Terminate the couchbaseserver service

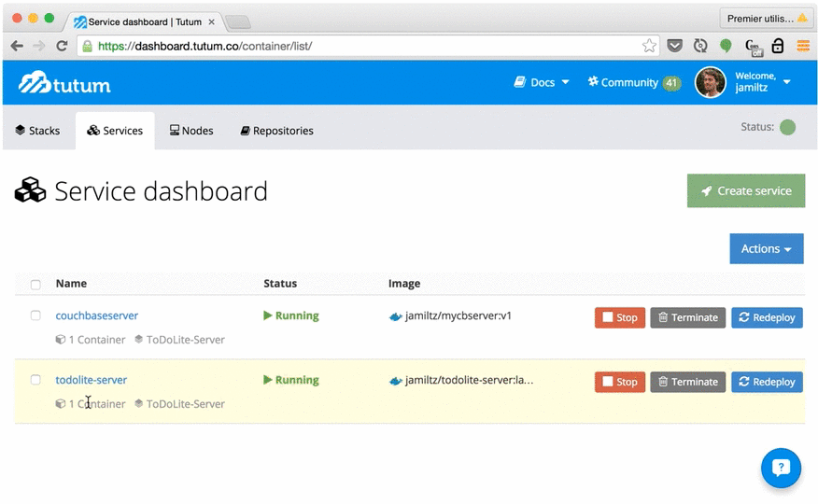click(687, 317)
